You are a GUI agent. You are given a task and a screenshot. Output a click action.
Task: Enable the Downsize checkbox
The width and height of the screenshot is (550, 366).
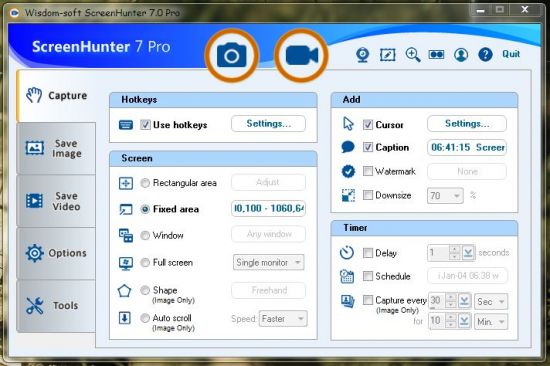click(x=368, y=195)
